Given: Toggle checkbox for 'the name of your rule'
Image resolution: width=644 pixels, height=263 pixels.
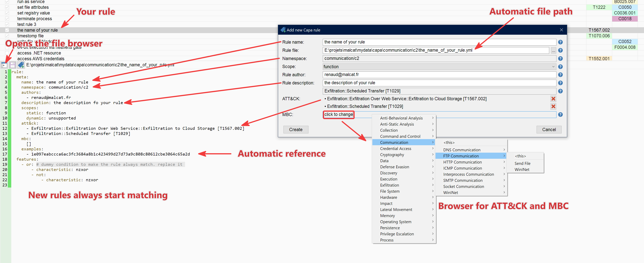Looking at the screenshot, I should (7, 30).
